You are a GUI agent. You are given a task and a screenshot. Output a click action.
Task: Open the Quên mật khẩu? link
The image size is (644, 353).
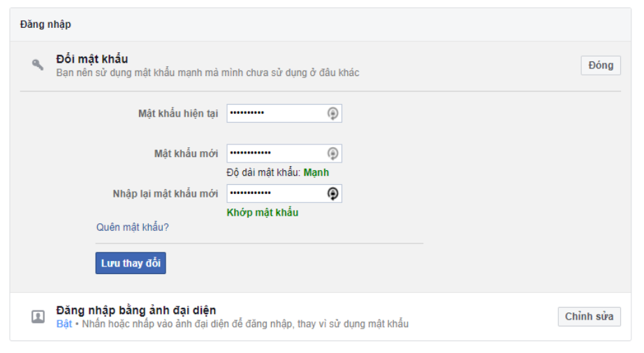tap(132, 227)
